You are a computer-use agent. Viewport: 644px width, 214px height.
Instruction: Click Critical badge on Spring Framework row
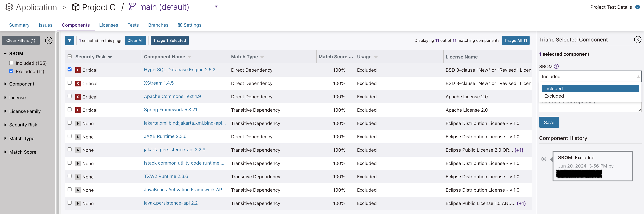coord(78,110)
